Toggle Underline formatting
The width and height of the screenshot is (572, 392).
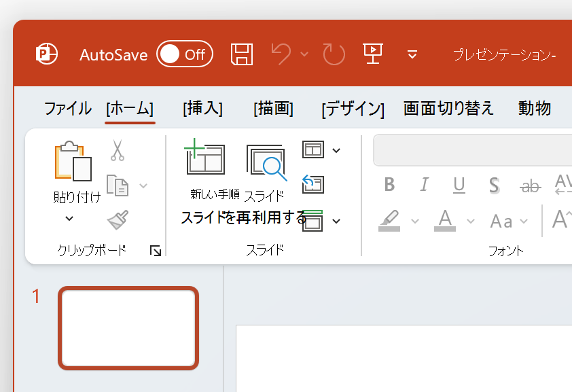click(459, 185)
